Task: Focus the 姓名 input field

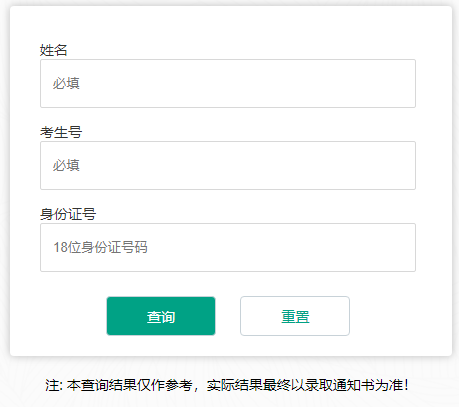Action: [x=228, y=84]
